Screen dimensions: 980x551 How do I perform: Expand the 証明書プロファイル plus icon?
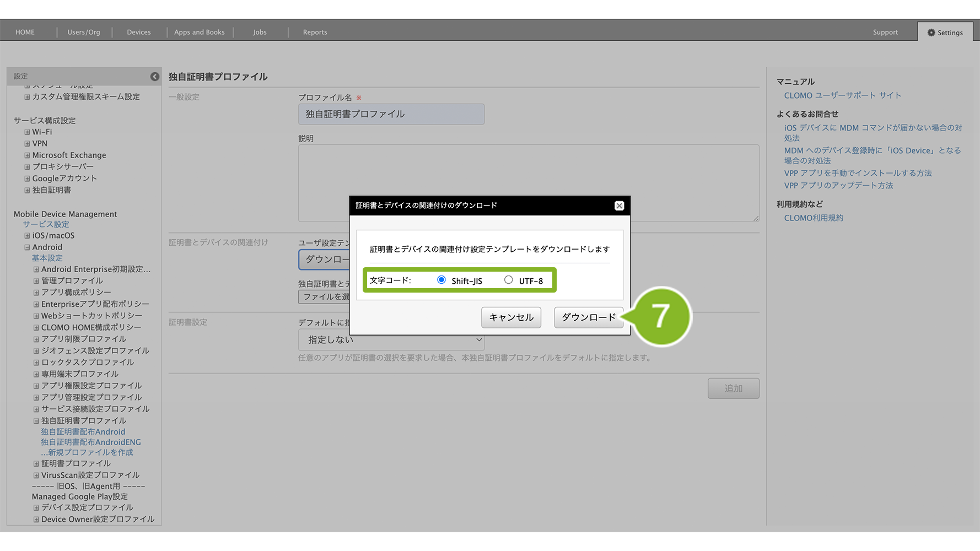(x=36, y=464)
